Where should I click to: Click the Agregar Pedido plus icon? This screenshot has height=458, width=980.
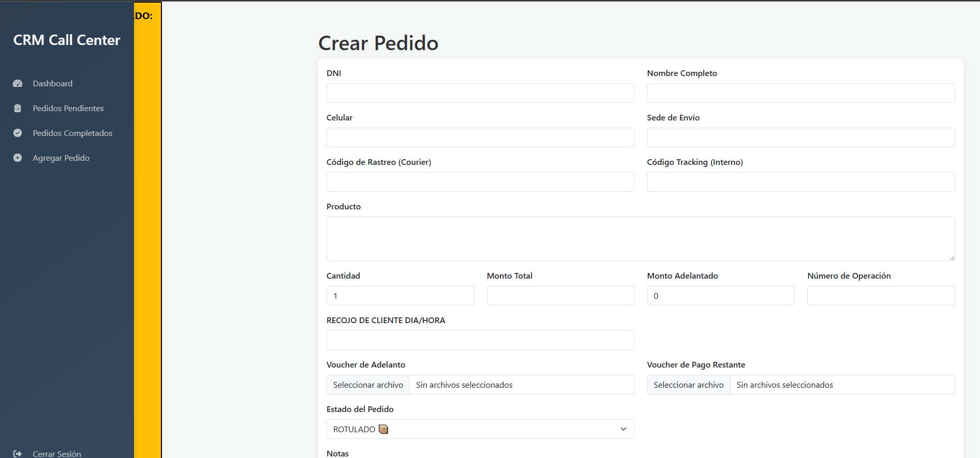point(18,158)
